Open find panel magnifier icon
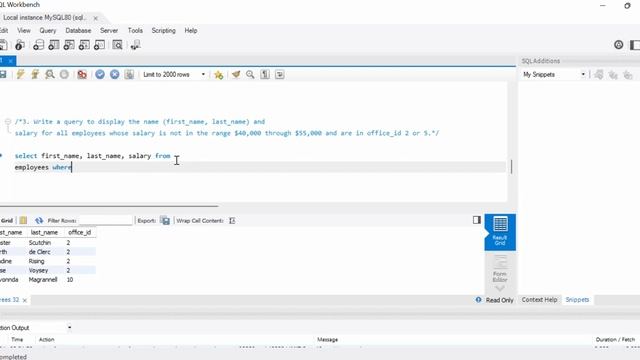Viewport: 640px width, 360px height. click(250, 74)
